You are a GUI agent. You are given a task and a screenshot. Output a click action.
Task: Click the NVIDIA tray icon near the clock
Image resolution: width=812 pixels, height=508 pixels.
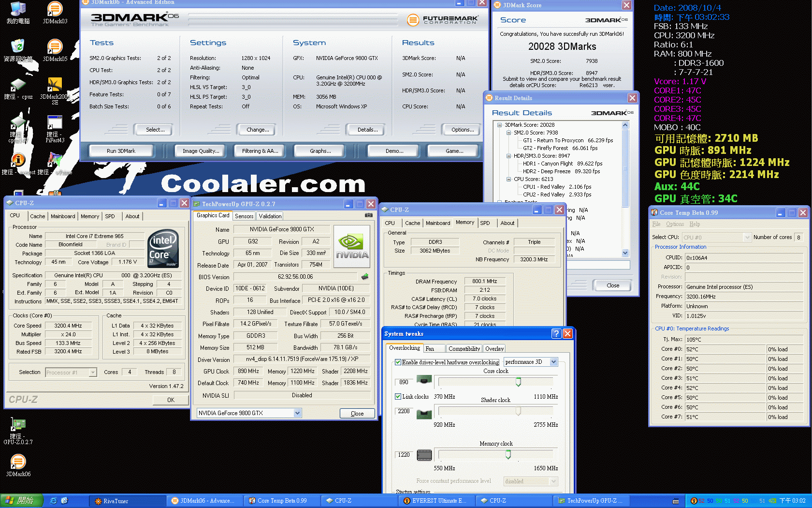(x=772, y=501)
